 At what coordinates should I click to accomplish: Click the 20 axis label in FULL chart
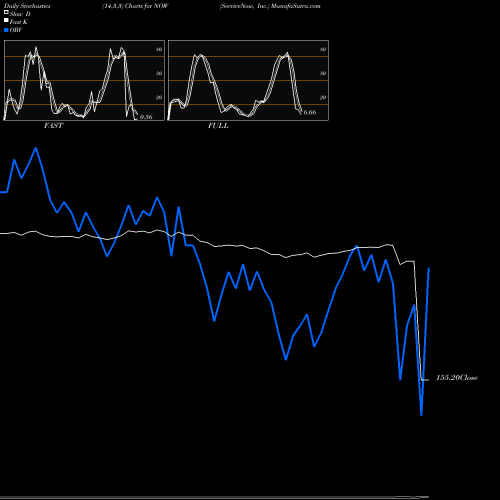(x=323, y=97)
